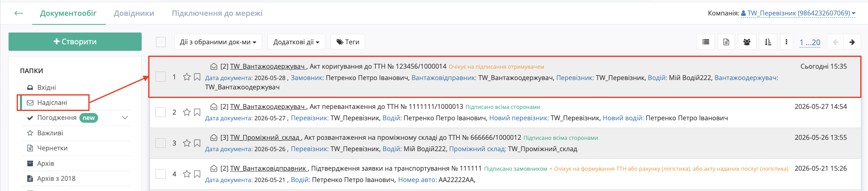Viewport: 868px width, 191px height.
Task: Bookmark the document in row 4
Action: tap(197, 174)
